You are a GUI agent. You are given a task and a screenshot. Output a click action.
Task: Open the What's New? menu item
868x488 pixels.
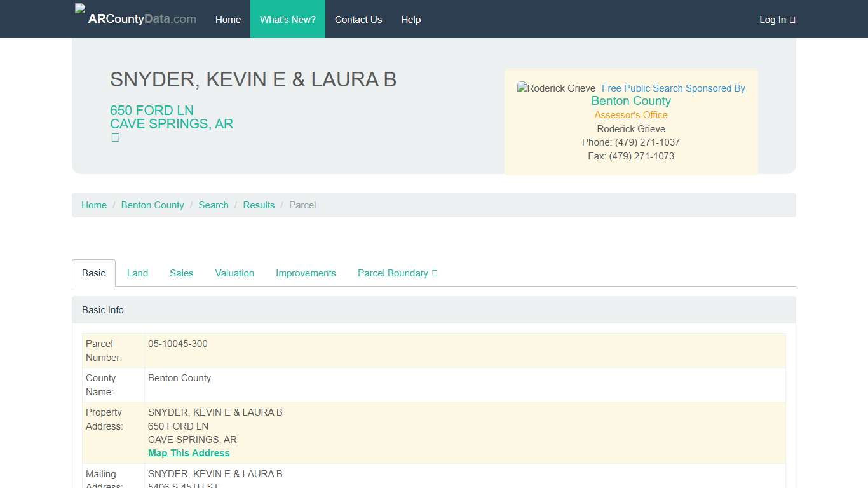pyautogui.click(x=287, y=20)
